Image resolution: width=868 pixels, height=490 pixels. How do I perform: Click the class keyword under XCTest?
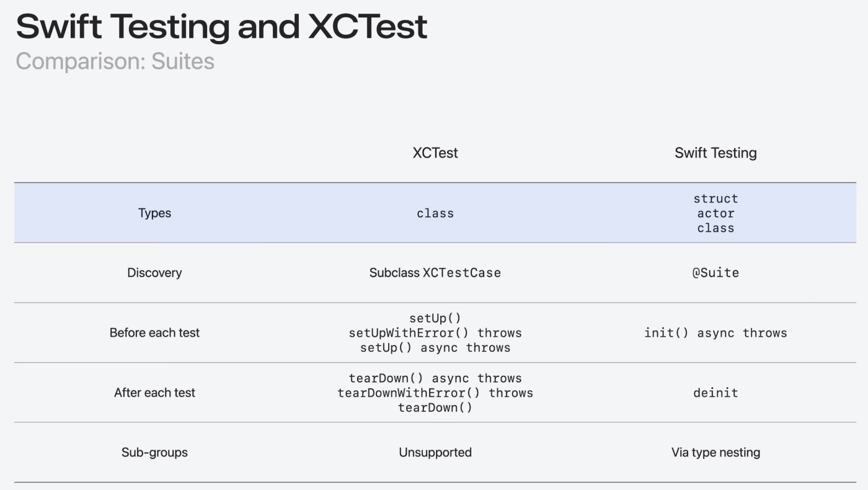435,213
